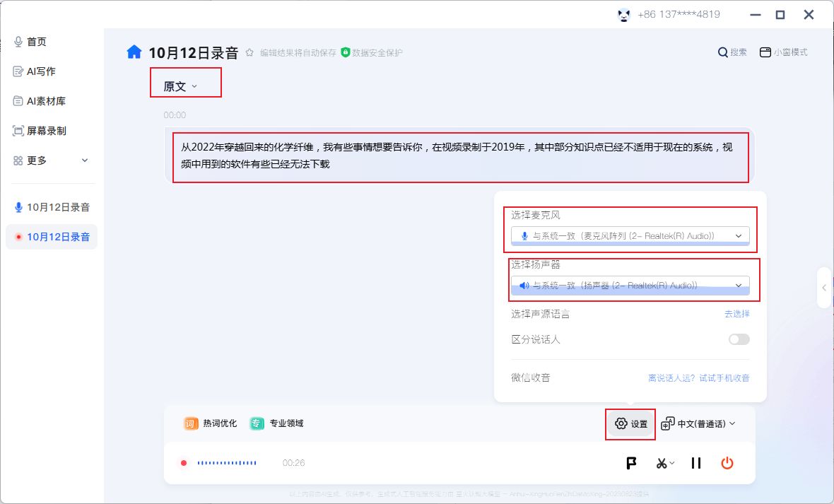The image size is (834, 504).
Task: Click the scissors clip icon
Action: 663,463
